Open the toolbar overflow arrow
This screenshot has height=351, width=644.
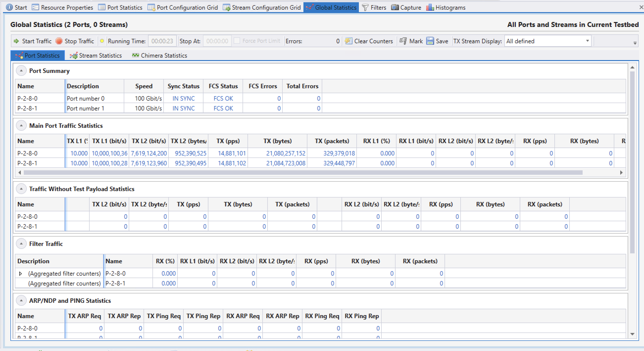pyautogui.click(x=635, y=43)
